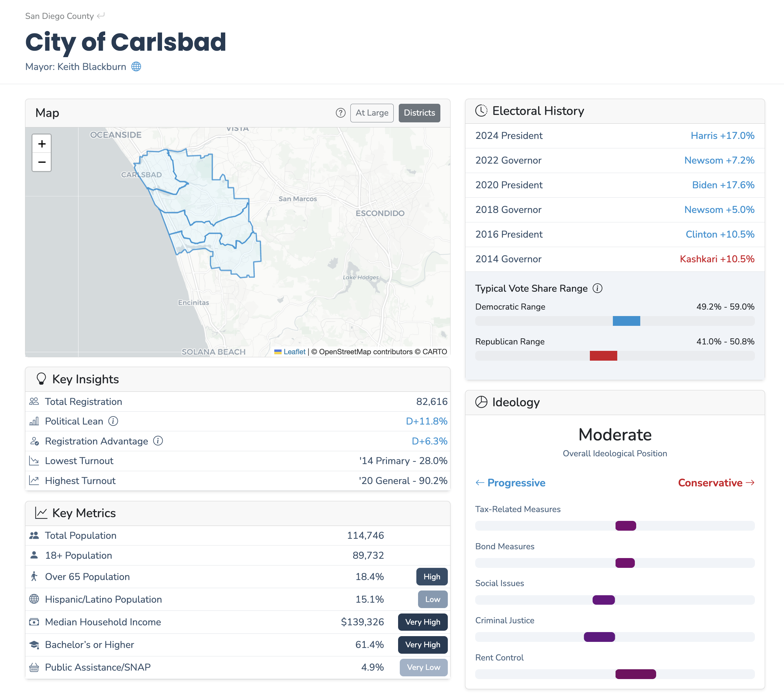Zoom in on the map

click(x=42, y=144)
